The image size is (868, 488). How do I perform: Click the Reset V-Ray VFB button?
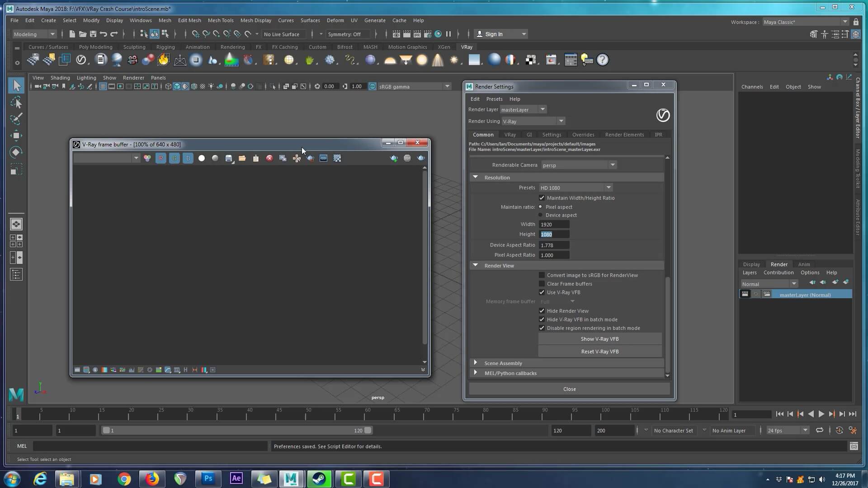point(599,352)
